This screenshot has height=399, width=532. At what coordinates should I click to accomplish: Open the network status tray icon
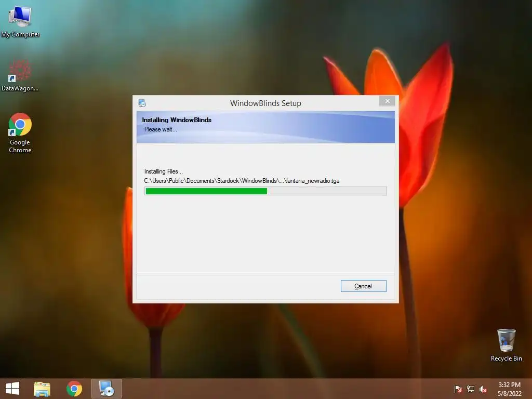[471, 389]
